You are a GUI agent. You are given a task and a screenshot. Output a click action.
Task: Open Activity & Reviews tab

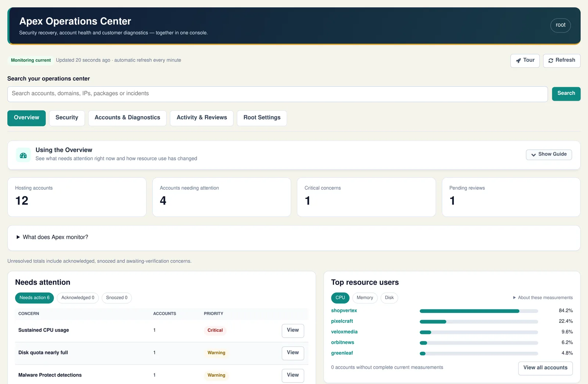tap(202, 118)
